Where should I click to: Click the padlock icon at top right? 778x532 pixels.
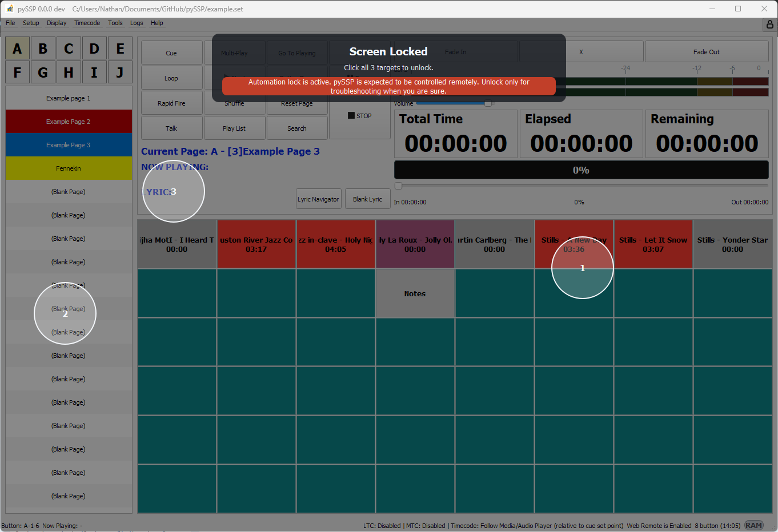coord(770,24)
